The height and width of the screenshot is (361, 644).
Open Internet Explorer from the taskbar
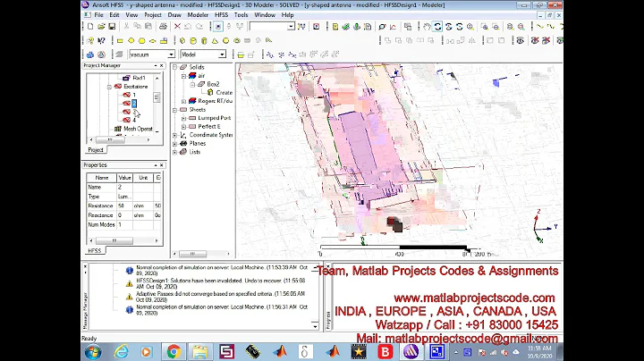point(121,352)
